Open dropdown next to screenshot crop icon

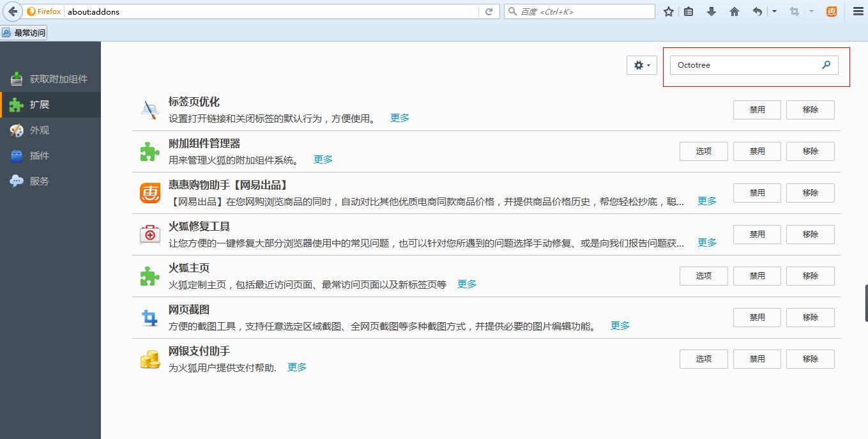click(811, 12)
